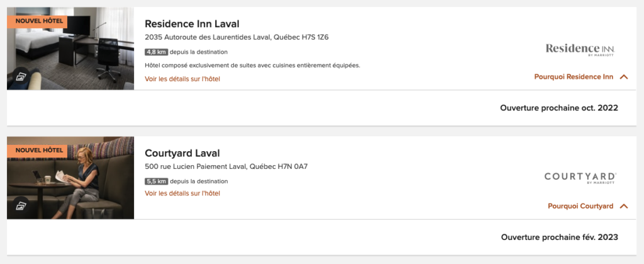
Task: Click the Nouvel Hôtel badge on Courtyard
Action: pyautogui.click(x=39, y=150)
